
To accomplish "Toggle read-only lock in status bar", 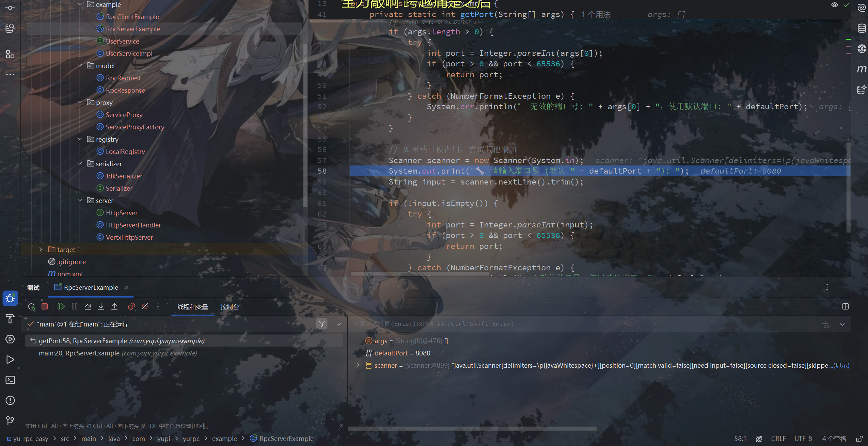I will pos(859,439).
